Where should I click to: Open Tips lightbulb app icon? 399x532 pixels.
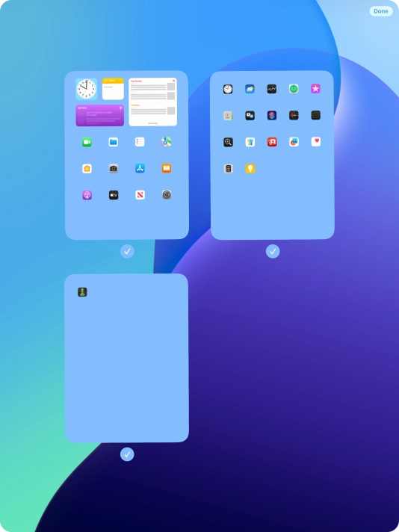click(x=250, y=169)
